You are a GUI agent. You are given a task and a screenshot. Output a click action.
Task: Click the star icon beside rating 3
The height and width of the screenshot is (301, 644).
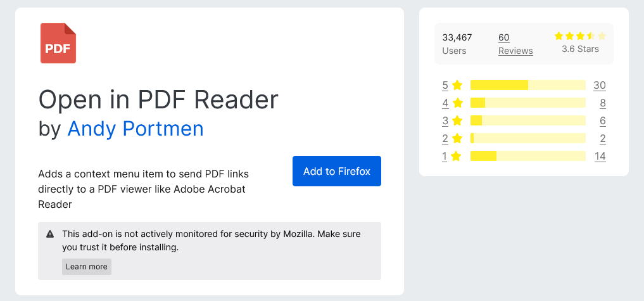click(457, 121)
